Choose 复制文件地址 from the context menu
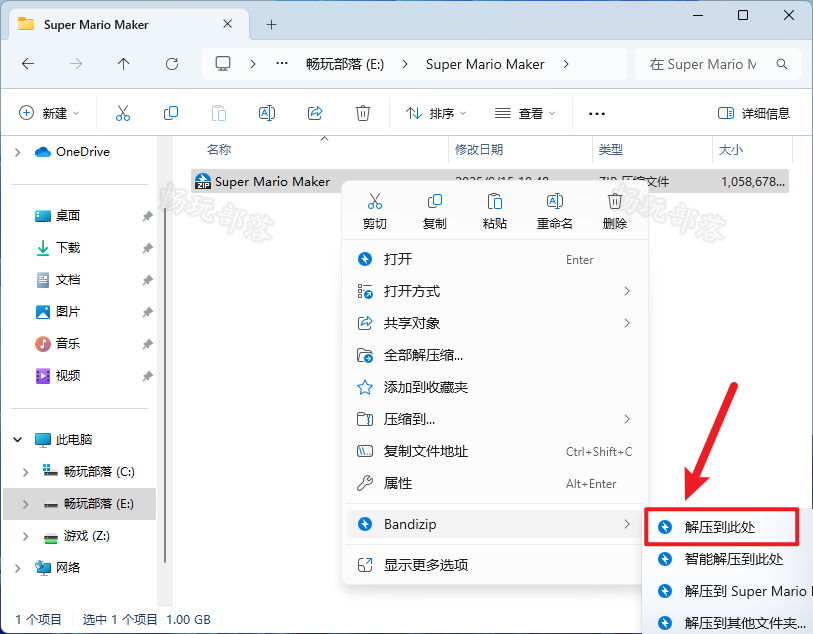The width and height of the screenshot is (813, 634). [x=495, y=452]
